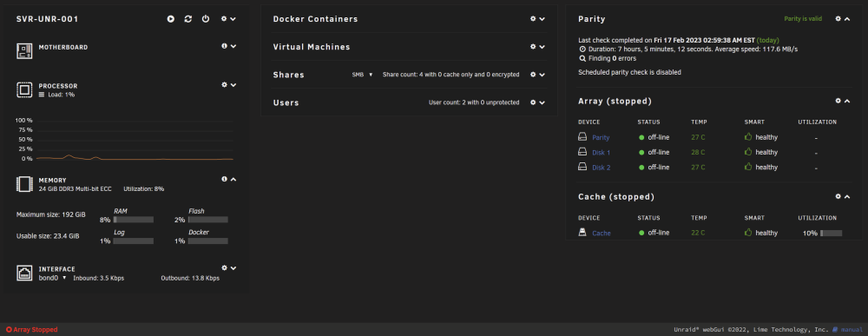Collapse the Memory section chevron
Image resolution: width=868 pixels, height=336 pixels.
point(233,179)
